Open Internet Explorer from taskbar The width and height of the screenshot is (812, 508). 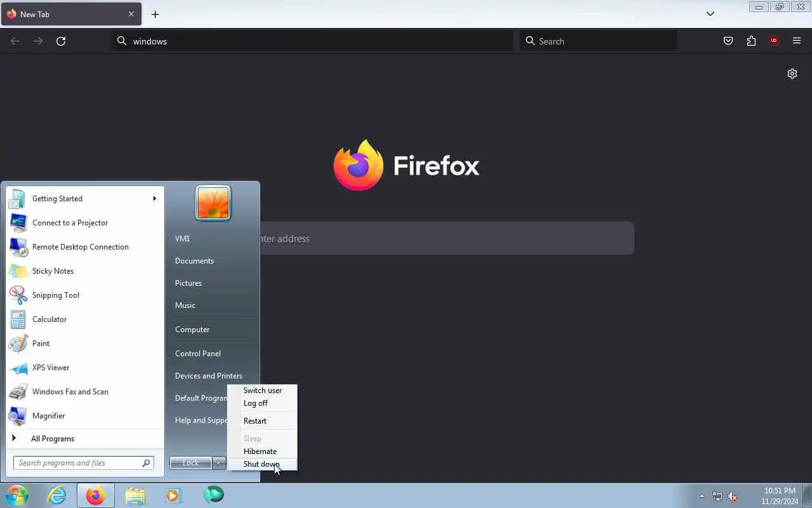point(57,495)
